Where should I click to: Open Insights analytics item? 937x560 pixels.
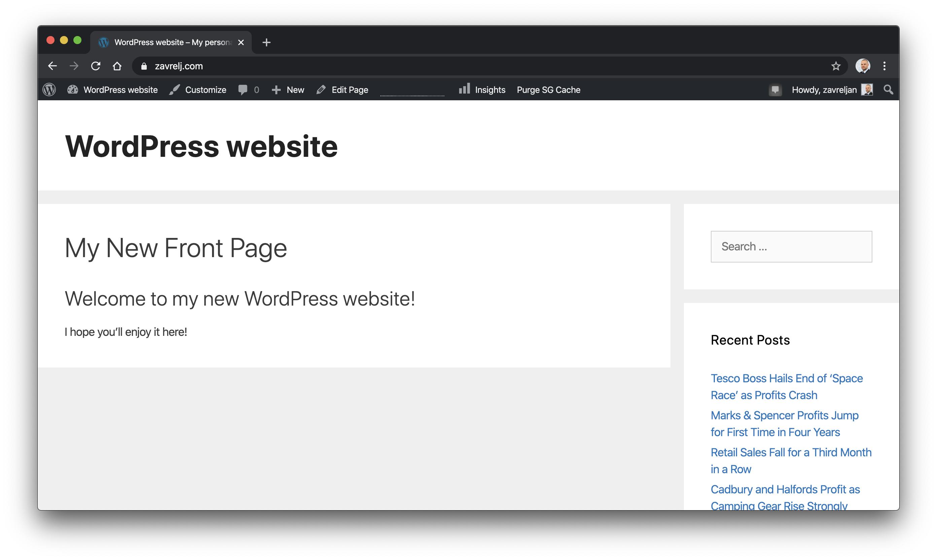(x=482, y=90)
